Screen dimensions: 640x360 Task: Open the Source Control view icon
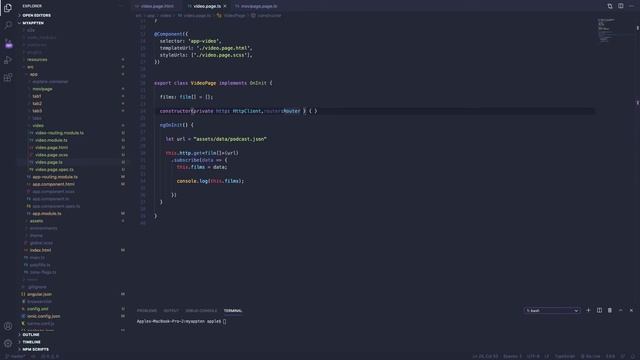pos(9,43)
